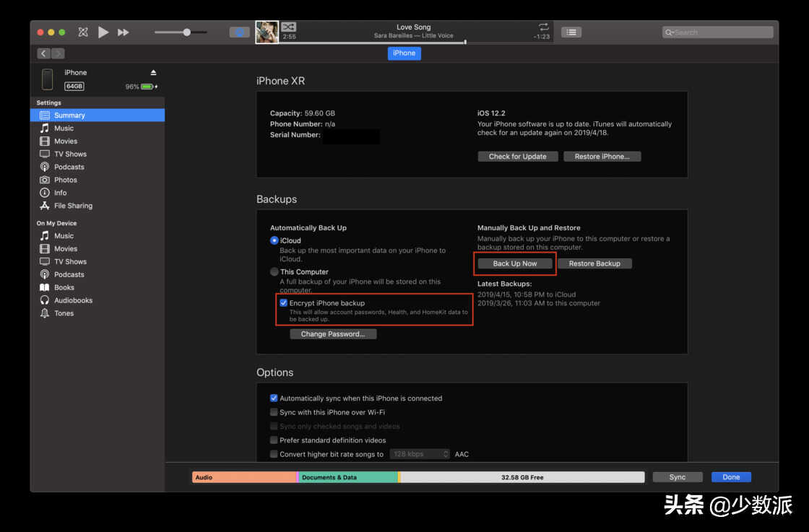This screenshot has height=532, width=809.
Task: Toggle shuffle in the now playing display
Action: click(x=288, y=27)
